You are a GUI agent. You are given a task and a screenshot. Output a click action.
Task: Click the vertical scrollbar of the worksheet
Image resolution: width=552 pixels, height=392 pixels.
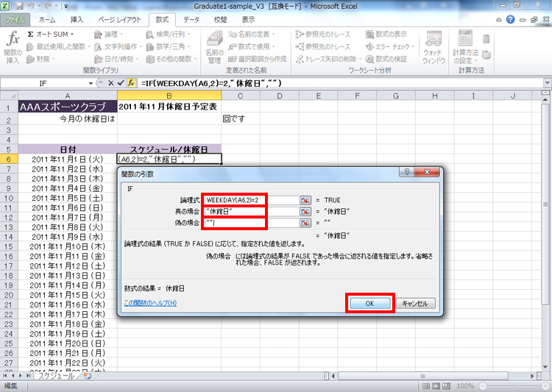point(545,204)
